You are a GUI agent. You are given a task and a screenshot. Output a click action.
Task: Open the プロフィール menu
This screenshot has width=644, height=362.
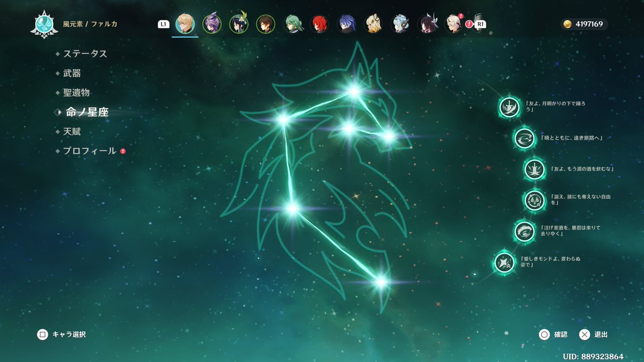pos(89,151)
